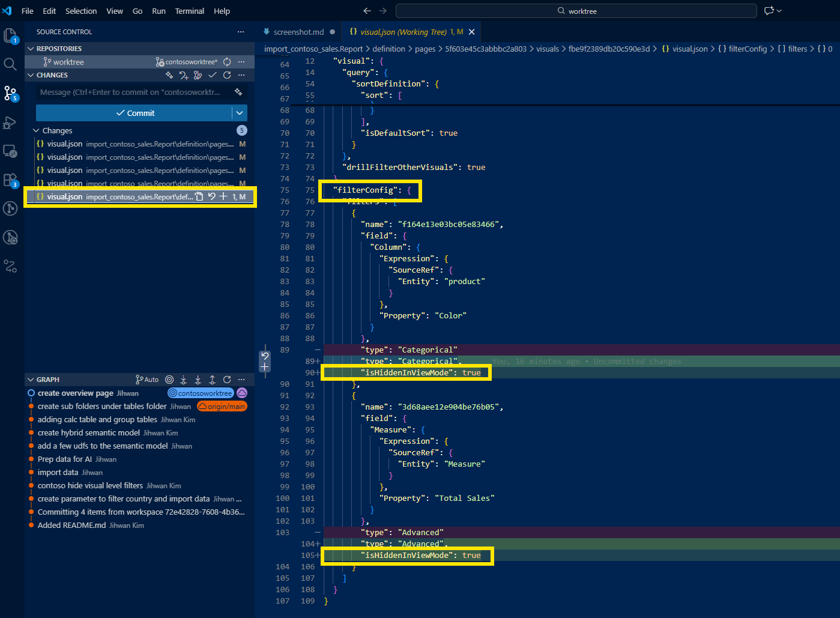Click the purple cloud icon beside contosoworktree badge
840x618 pixels.
tap(242, 393)
